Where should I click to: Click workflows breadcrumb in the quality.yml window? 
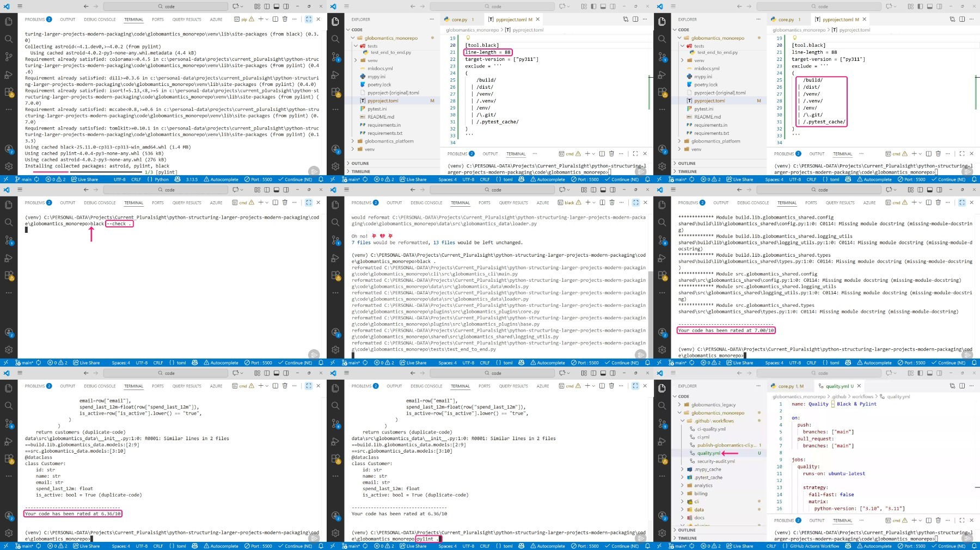[862, 397]
